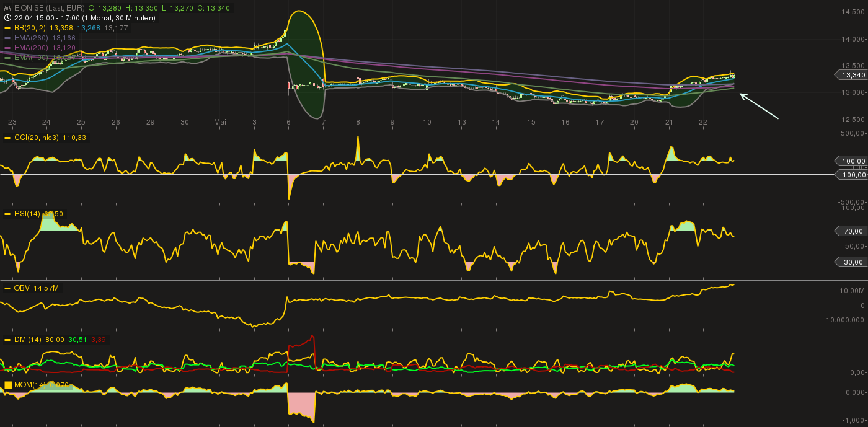Click the EMA(260) value 13,166
This screenshot has height=427, width=868.
click(64, 38)
